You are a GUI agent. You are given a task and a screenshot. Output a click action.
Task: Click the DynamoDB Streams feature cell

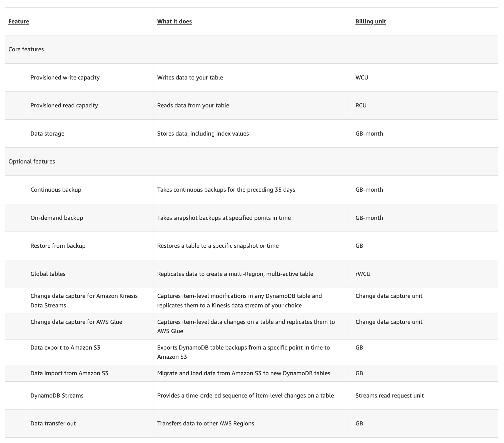click(57, 396)
